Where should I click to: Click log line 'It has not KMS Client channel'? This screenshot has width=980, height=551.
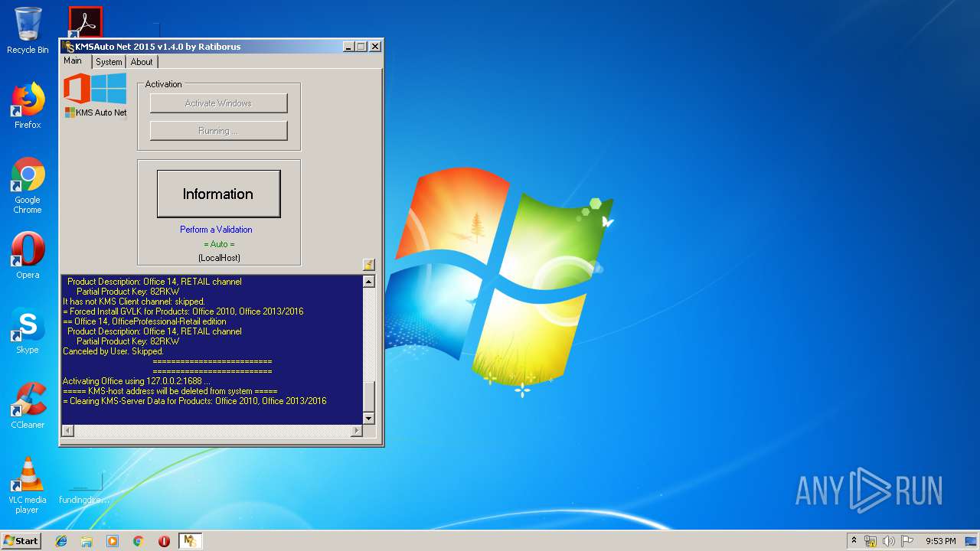(134, 302)
